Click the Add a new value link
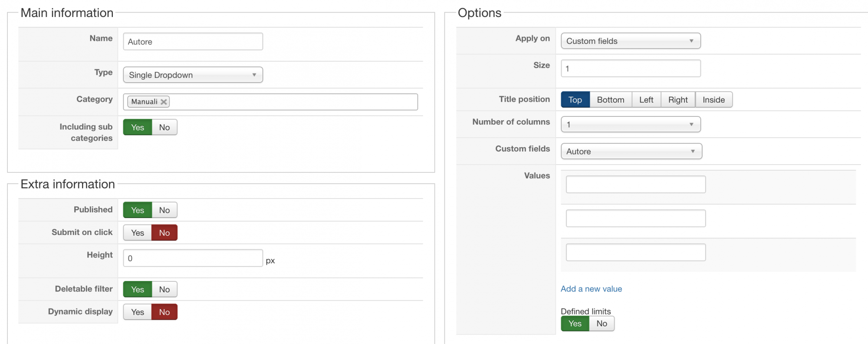The height and width of the screenshot is (344, 868). pos(591,289)
